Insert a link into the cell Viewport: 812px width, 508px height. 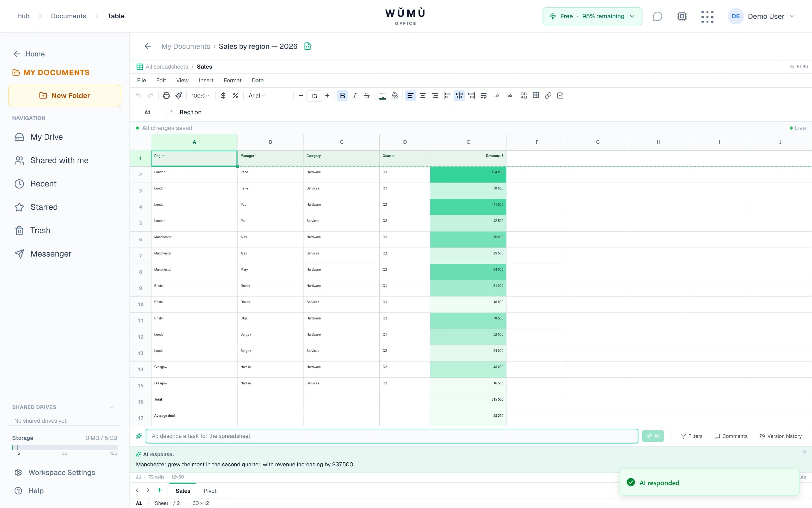(548, 96)
